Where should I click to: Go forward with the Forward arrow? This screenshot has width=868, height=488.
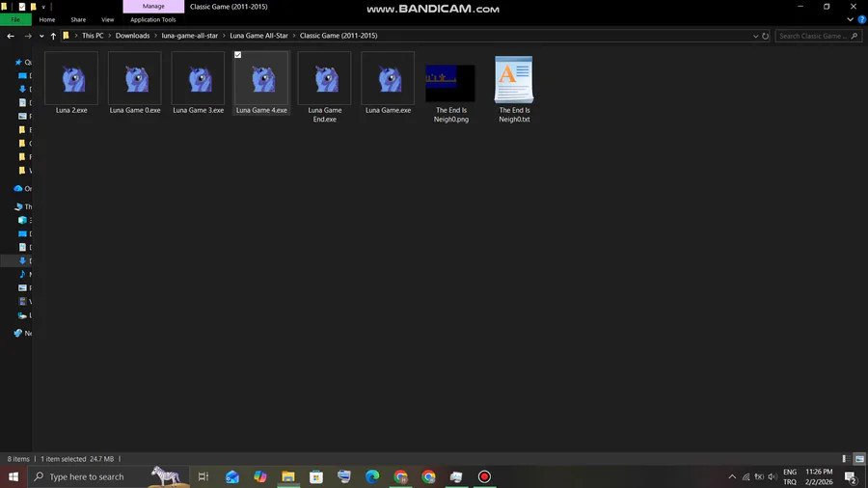[x=28, y=36]
